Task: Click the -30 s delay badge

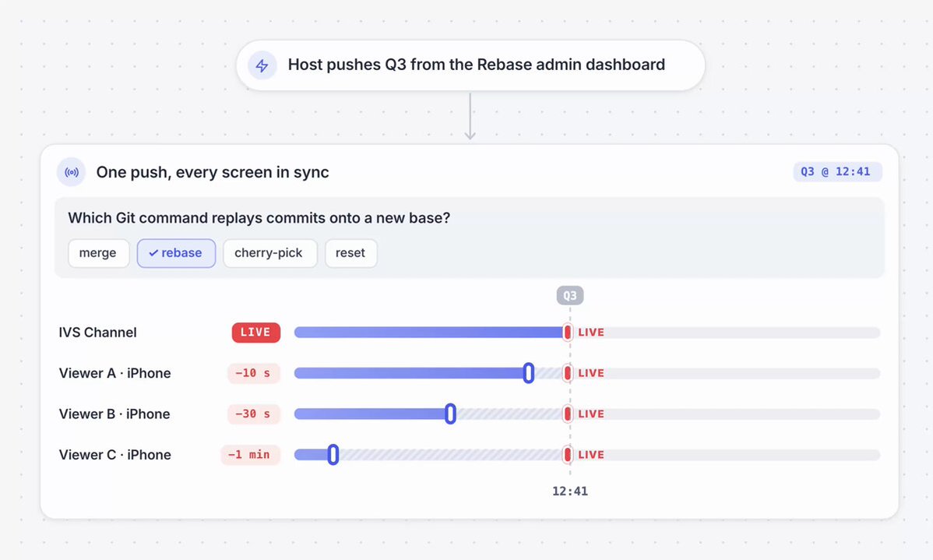Action: pyautogui.click(x=253, y=414)
